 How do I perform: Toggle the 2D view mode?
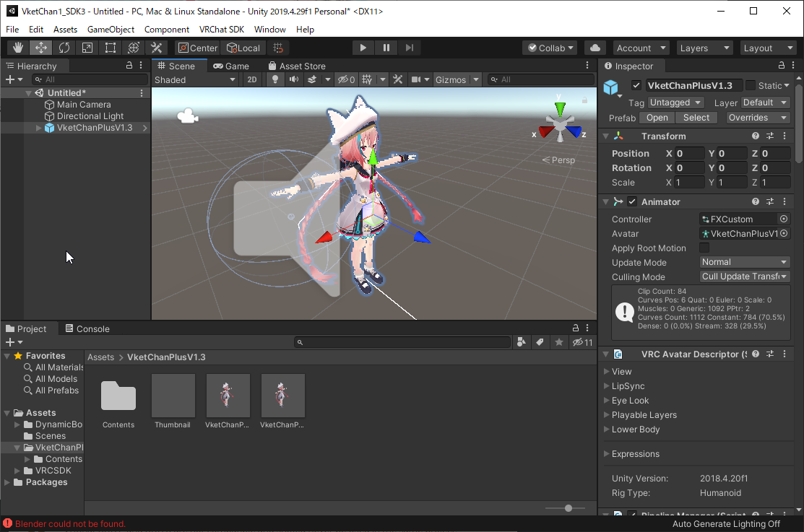251,80
